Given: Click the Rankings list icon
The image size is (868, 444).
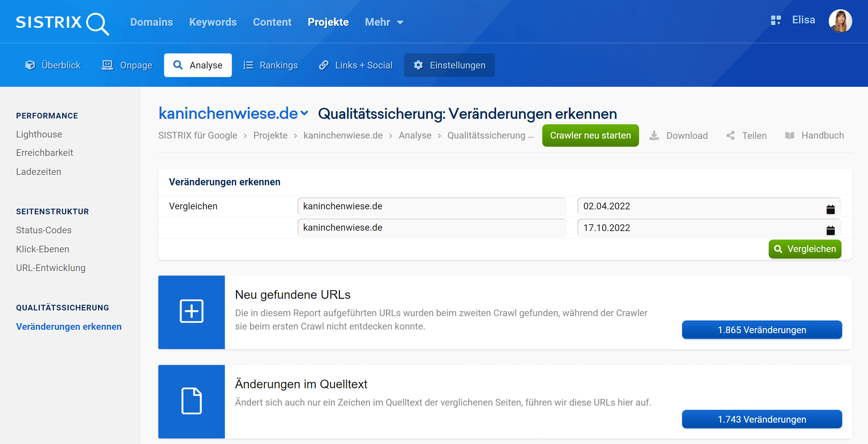Looking at the screenshot, I should point(248,65).
